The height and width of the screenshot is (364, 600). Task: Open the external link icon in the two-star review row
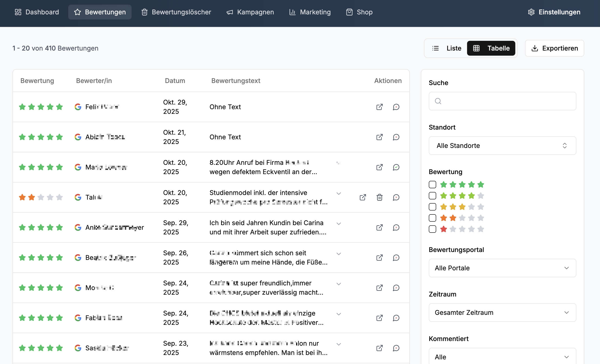click(363, 197)
